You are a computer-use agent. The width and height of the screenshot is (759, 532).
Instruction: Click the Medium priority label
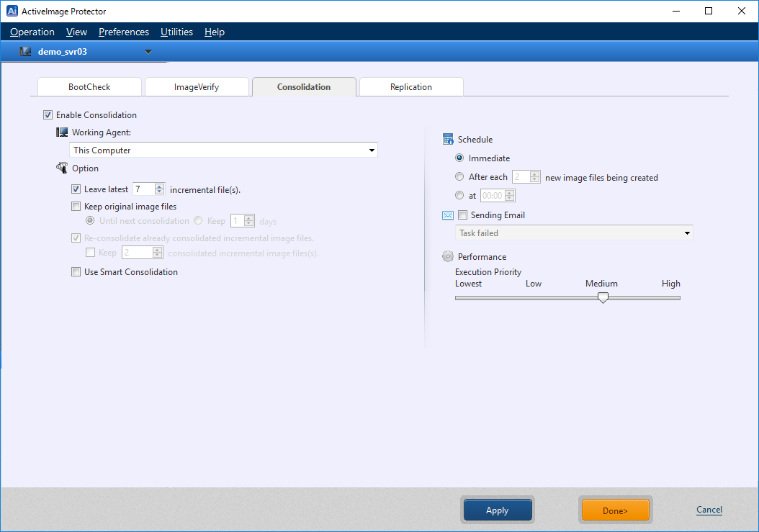pyautogui.click(x=602, y=284)
